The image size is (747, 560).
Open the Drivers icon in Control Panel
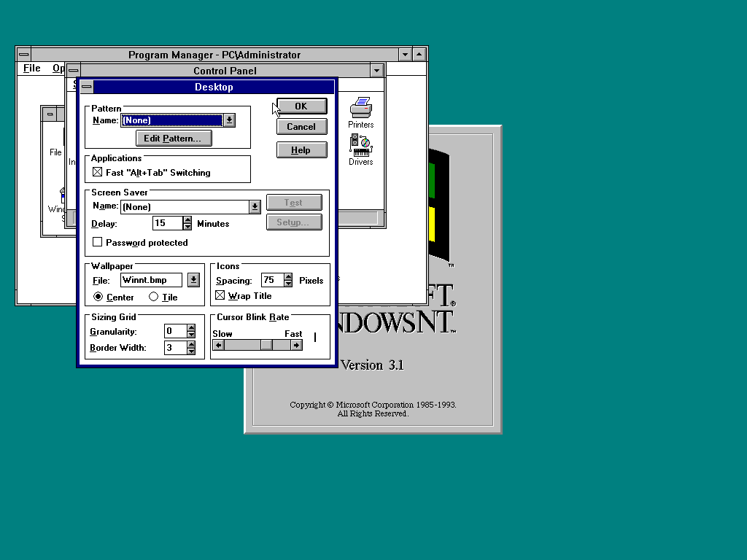click(360, 149)
